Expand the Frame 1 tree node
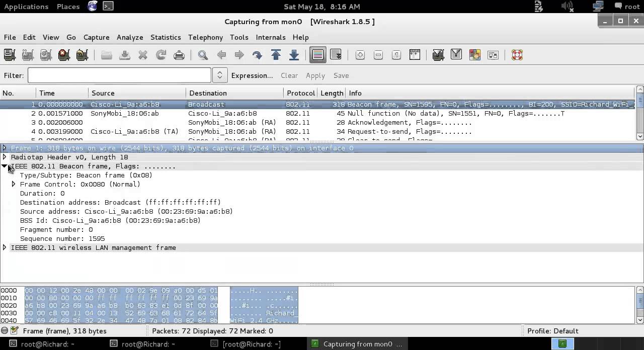The width and height of the screenshot is (644, 350). click(5, 148)
